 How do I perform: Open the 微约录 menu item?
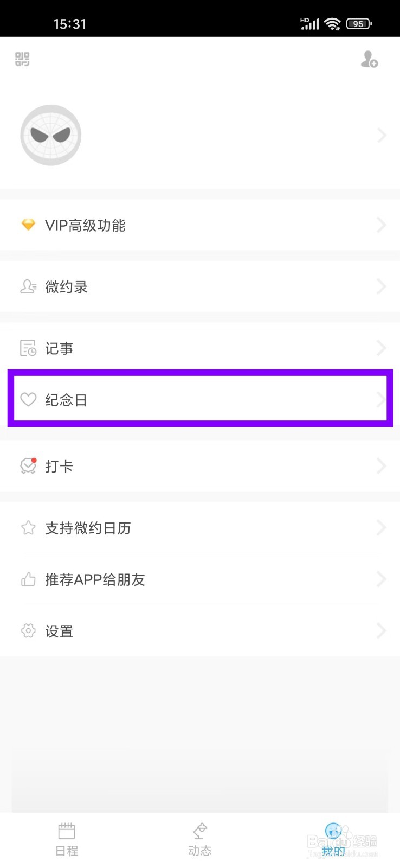click(200, 286)
